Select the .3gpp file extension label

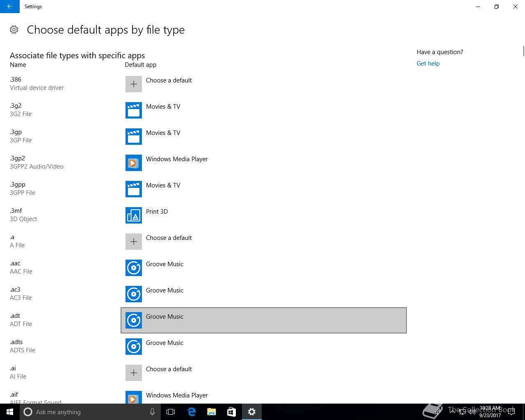(18, 185)
